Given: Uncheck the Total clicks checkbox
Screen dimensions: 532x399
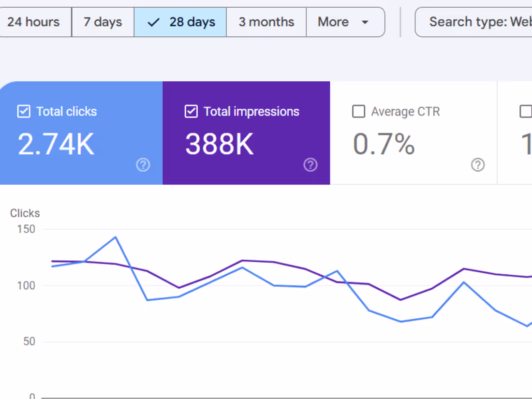Looking at the screenshot, I should click(x=23, y=111).
